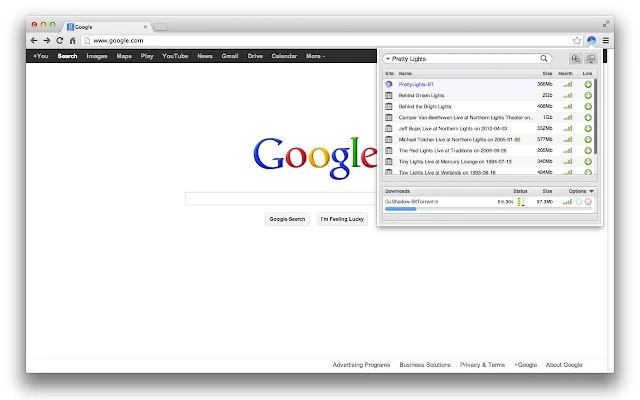Select The Red Lights Live at Traditions result
640x400 pixels.
click(452, 151)
